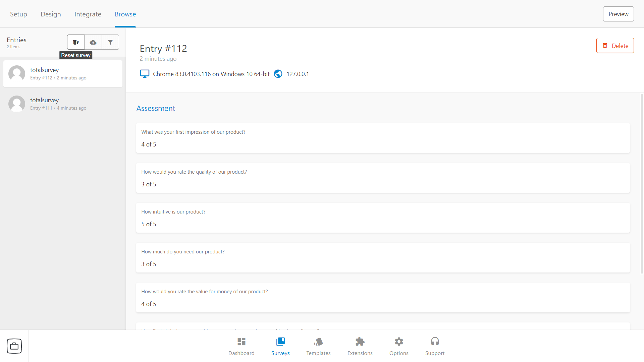Open Extensions settings
The height and width of the screenshot is (362, 644).
[x=360, y=346]
